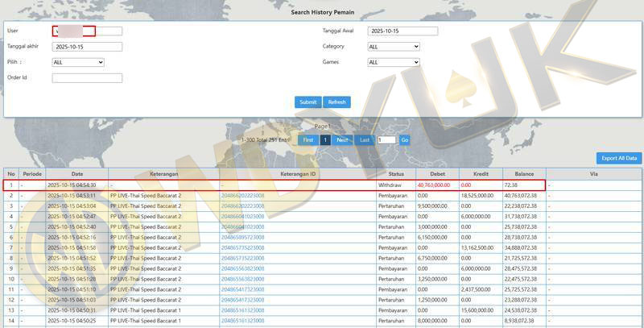Open the Pilih dropdown
The height and width of the screenshot is (328, 644).
pos(78,62)
